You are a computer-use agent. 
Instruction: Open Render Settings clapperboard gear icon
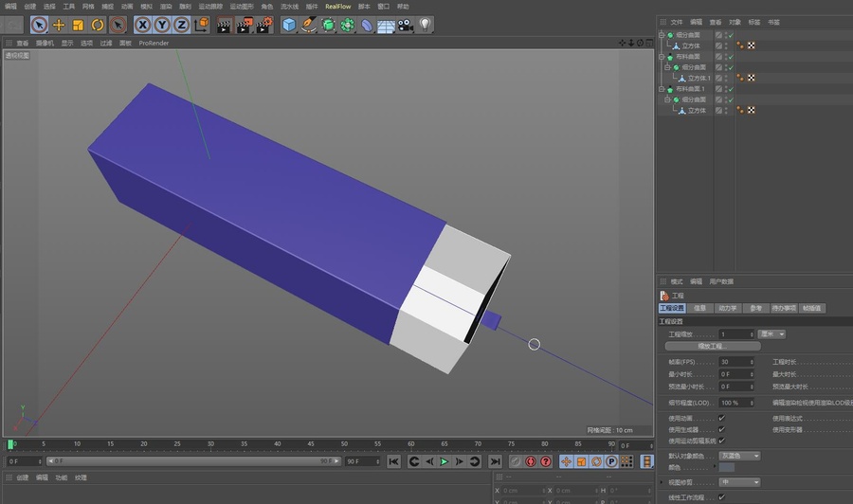[264, 25]
